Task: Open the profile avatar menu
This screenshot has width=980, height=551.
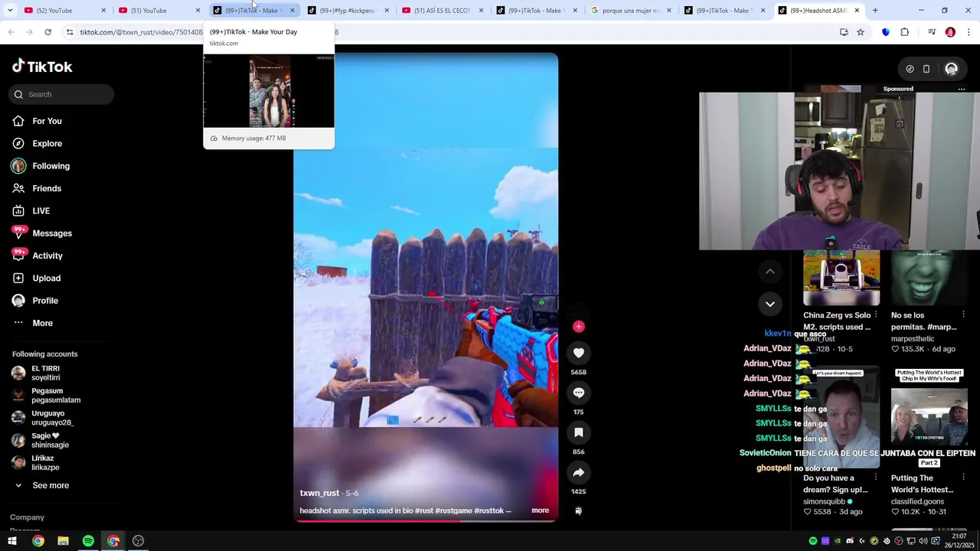Action: (x=951, y=69)
